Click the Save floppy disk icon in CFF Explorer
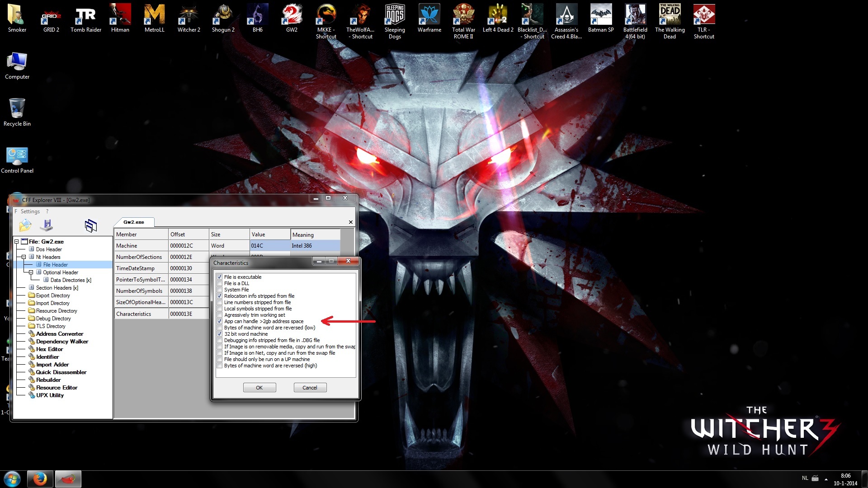This screenshot has height=488, width=868. coord(47,225)
